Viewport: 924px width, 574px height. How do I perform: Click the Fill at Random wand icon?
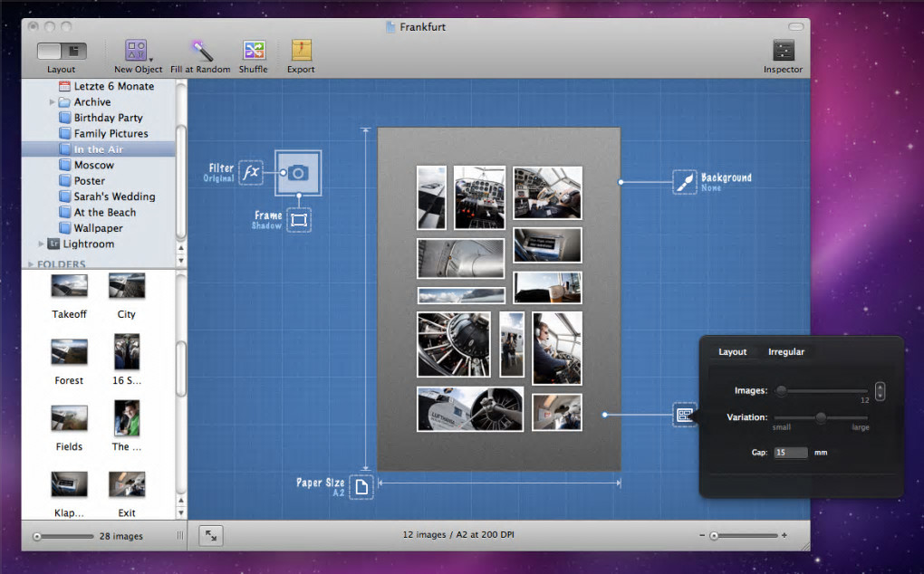click(x=200, y=51)
